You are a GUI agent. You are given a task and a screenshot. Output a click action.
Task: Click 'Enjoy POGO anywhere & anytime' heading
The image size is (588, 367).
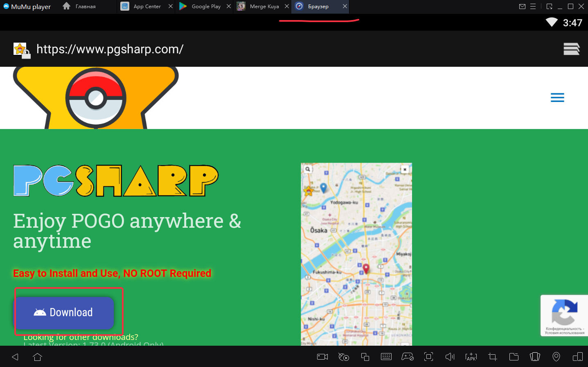click(127, 231)
